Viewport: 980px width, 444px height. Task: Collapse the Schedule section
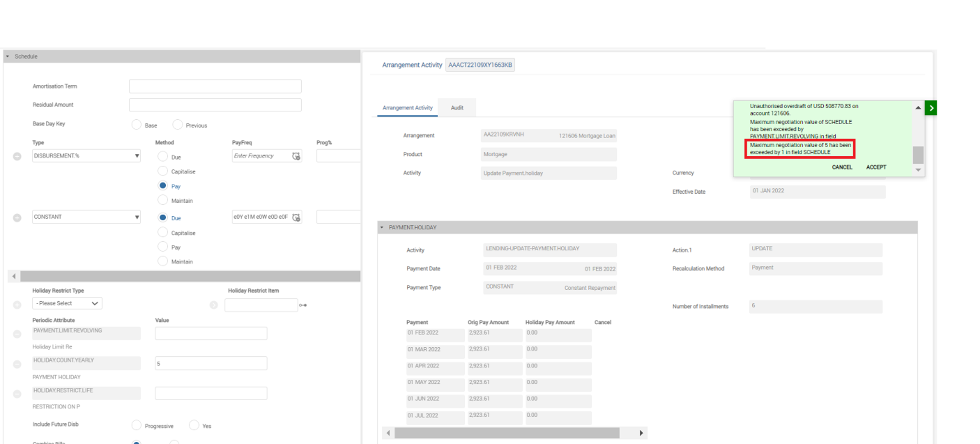click(7, 56)
